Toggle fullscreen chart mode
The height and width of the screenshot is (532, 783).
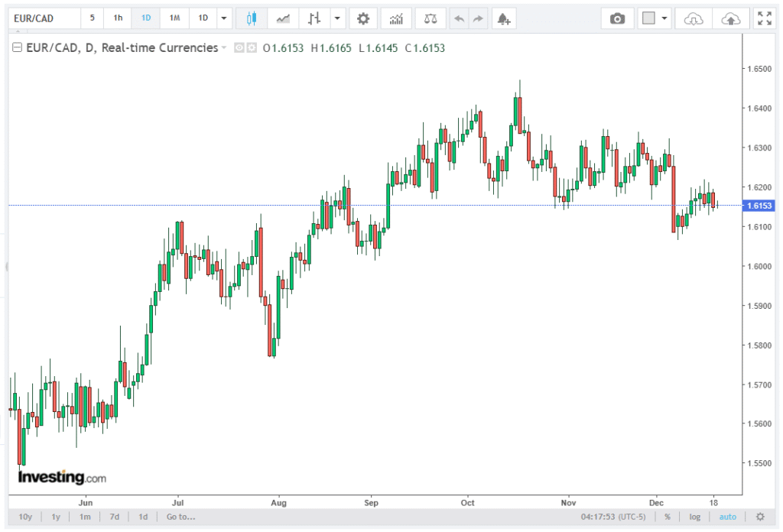[763, 18]
